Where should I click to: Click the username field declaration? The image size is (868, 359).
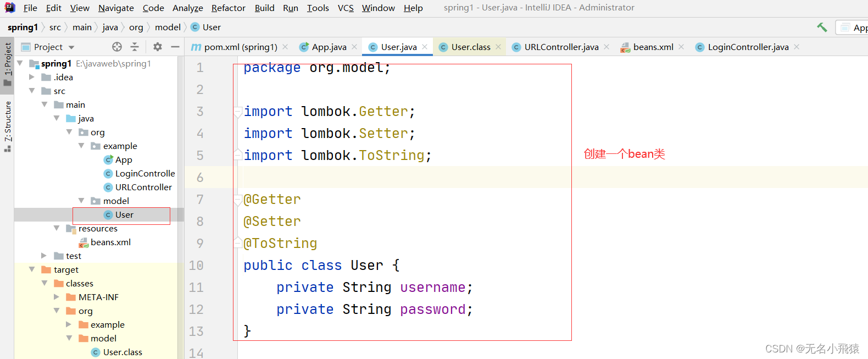coord(433,288)
